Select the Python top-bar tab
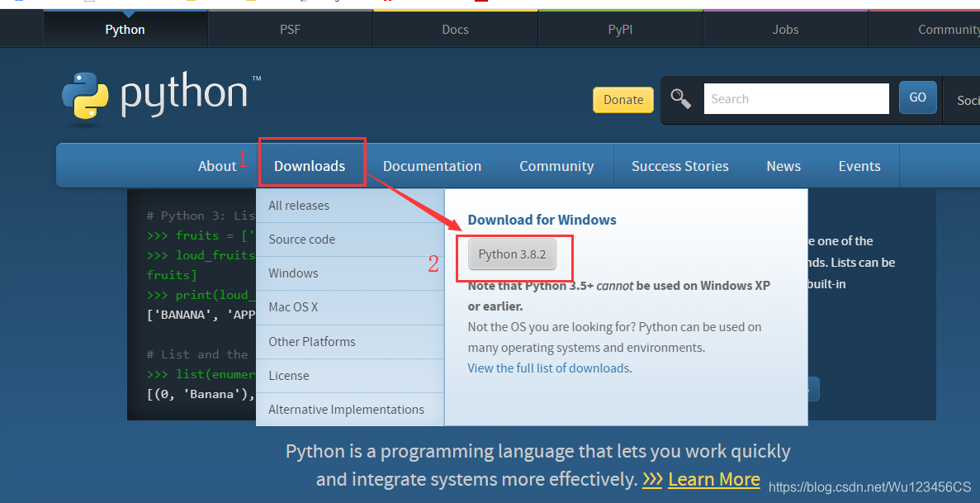 [125, 30]
